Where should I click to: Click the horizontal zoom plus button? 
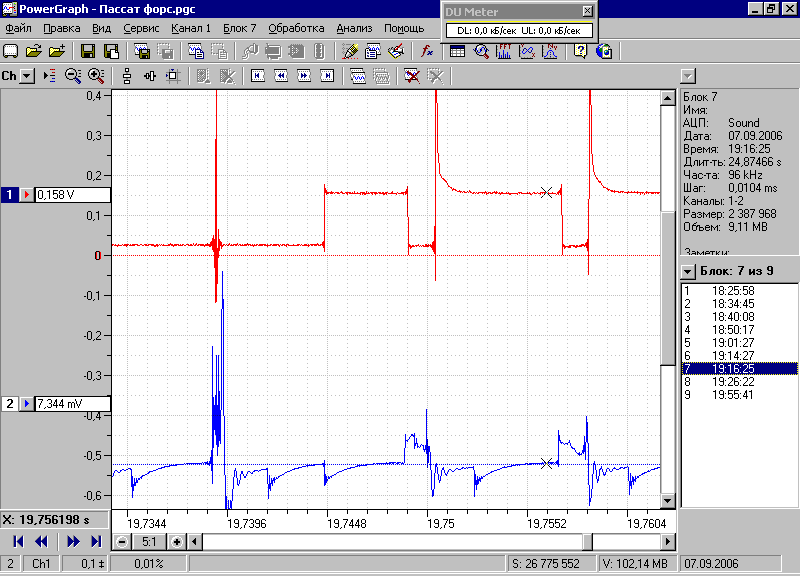pyautogui.click(x=177, y=542)
